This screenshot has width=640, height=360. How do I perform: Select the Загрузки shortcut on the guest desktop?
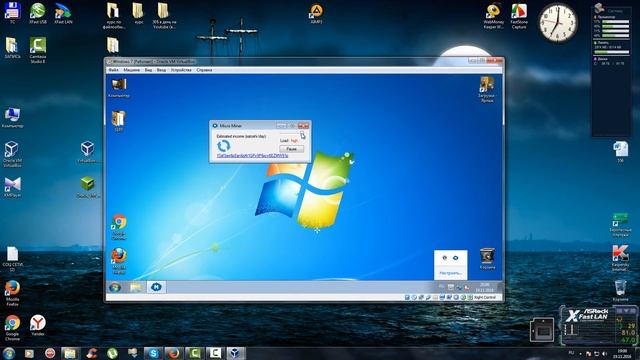pos(487,89)
